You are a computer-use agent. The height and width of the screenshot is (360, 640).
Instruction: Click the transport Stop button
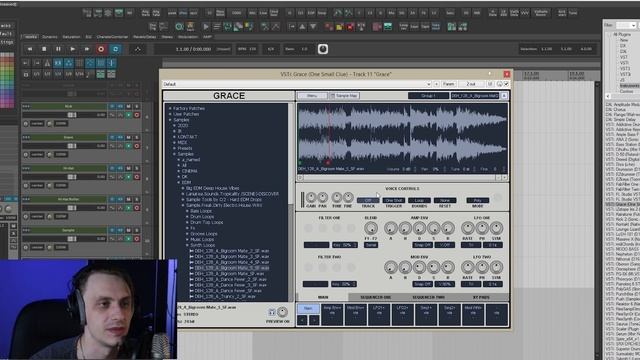[44, 49]
